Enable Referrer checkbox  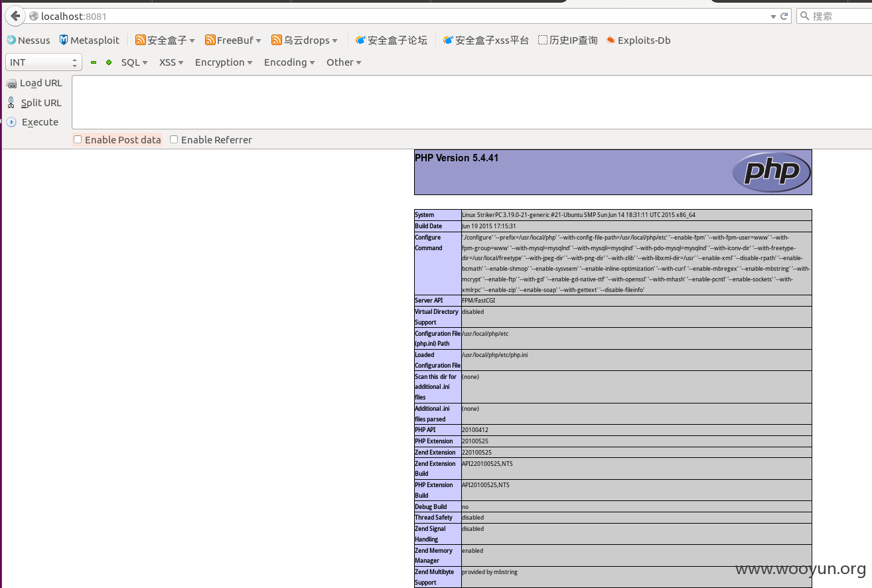(174, 139)
